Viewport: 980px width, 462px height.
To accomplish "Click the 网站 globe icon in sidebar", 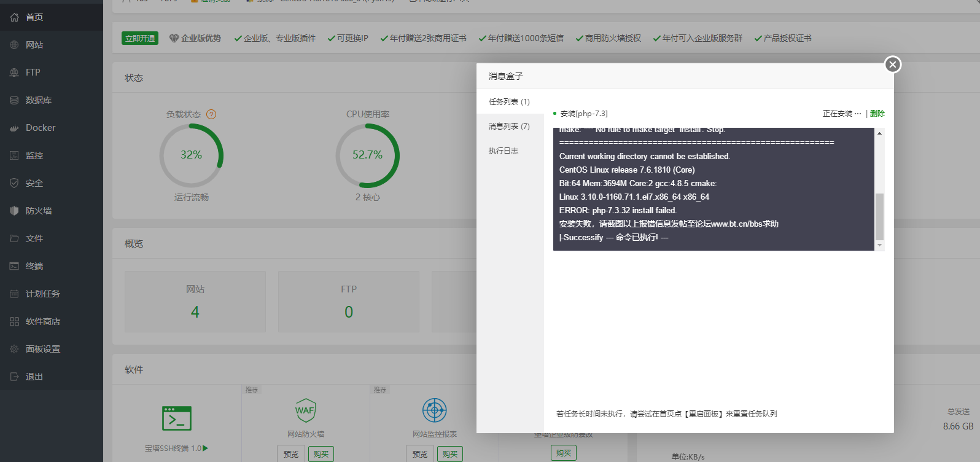I will tap(15, 45).
